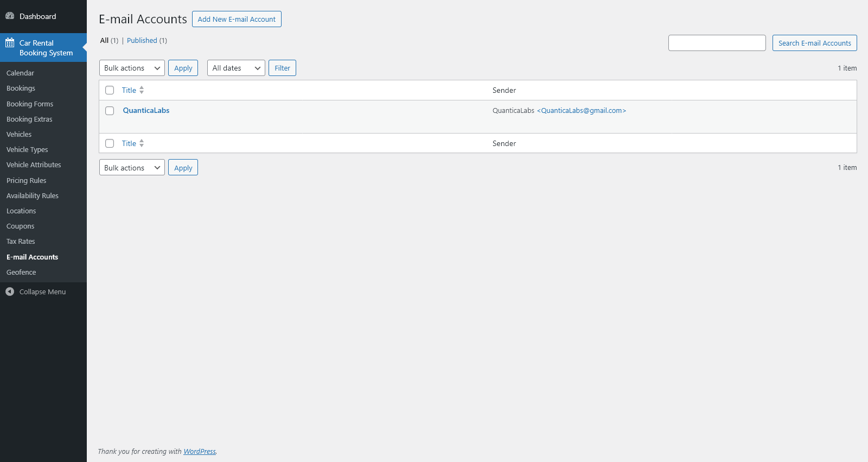868x462 pixels.
Task: Click Collapse Menu label
Action: [x=42, y=292]
